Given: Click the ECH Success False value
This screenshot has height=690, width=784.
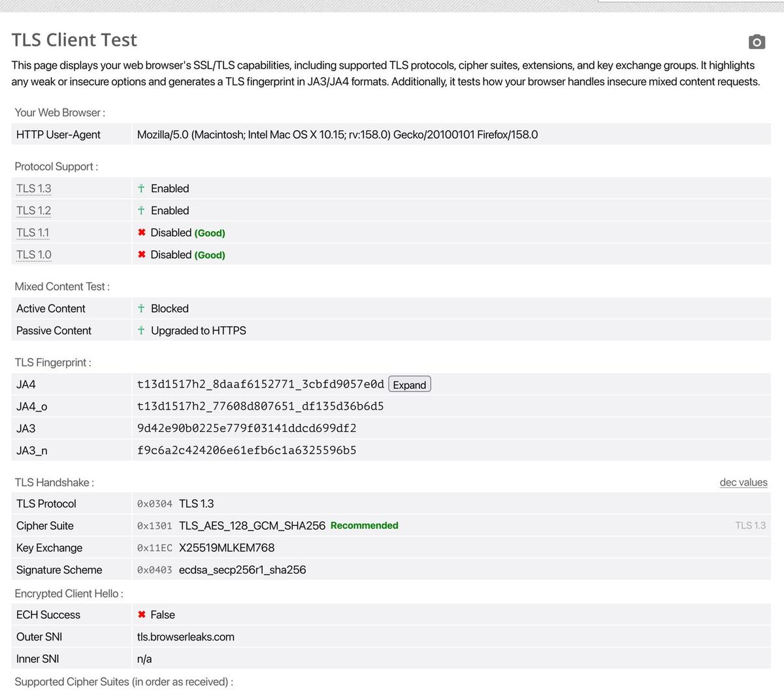Looking at the screenshot, I should coord(163,615).
